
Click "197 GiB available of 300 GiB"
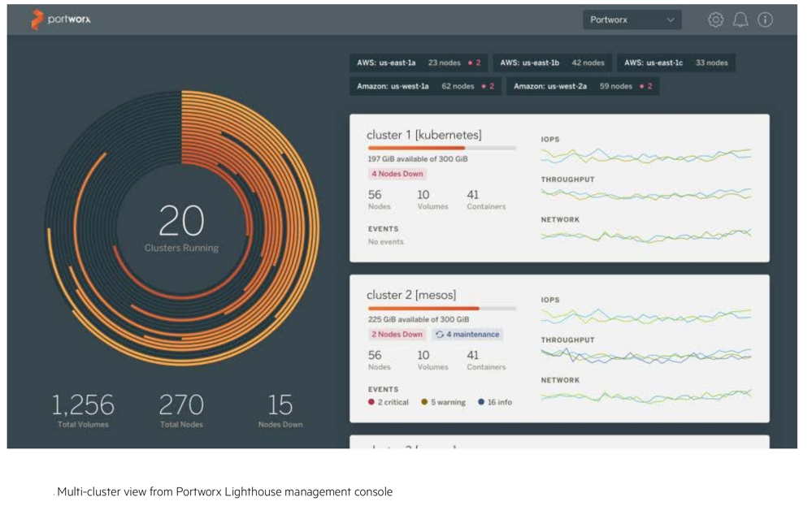click(x=418, y=159)
